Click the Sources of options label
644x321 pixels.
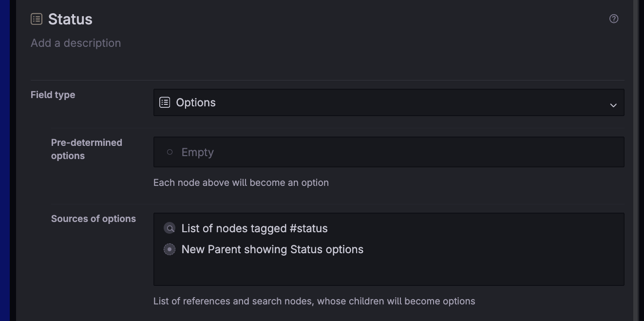click(x=93, y=219)
